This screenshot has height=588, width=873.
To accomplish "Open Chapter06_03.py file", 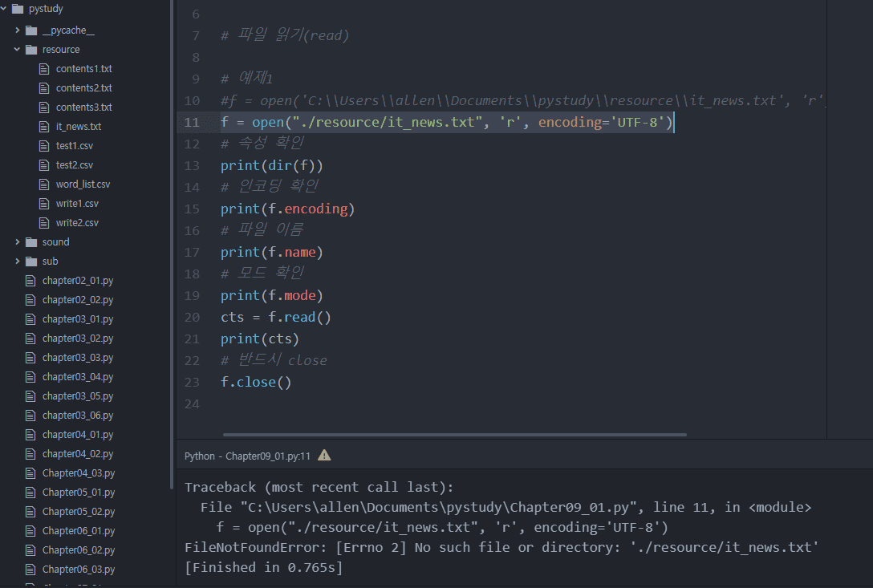I will pyautogui.click(x=79, y=569).
